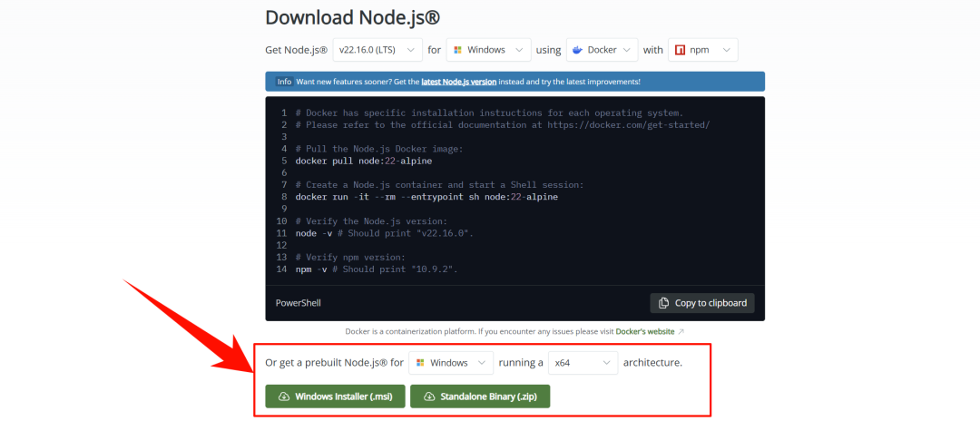Screen dimensions: 980x421
Task: Click the comment '# Pull the Node.js Docker image:'
Action: [x=379, y=149]
